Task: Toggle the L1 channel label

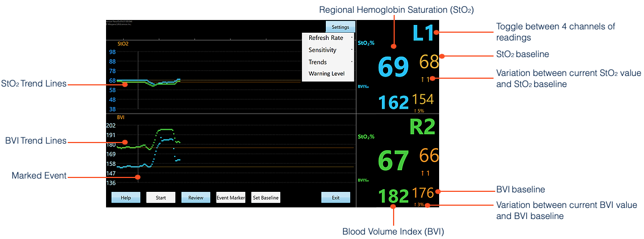Action: pyautogui.click(x=424, y=33)
